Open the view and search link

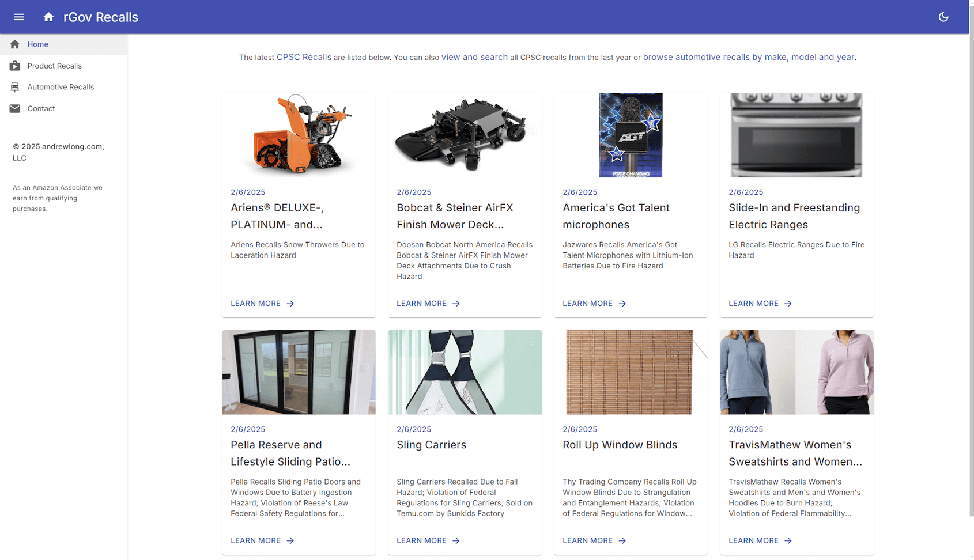(474, 57)
